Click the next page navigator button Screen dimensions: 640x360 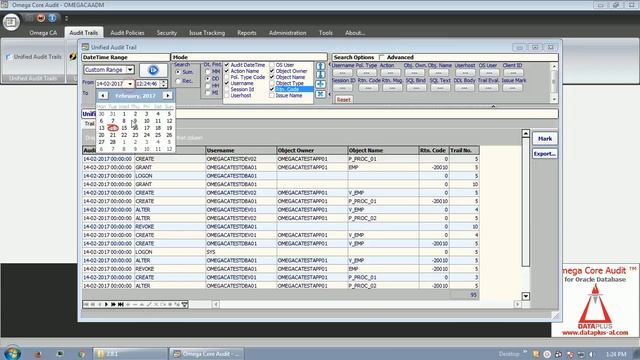click(x=113, y=304)
